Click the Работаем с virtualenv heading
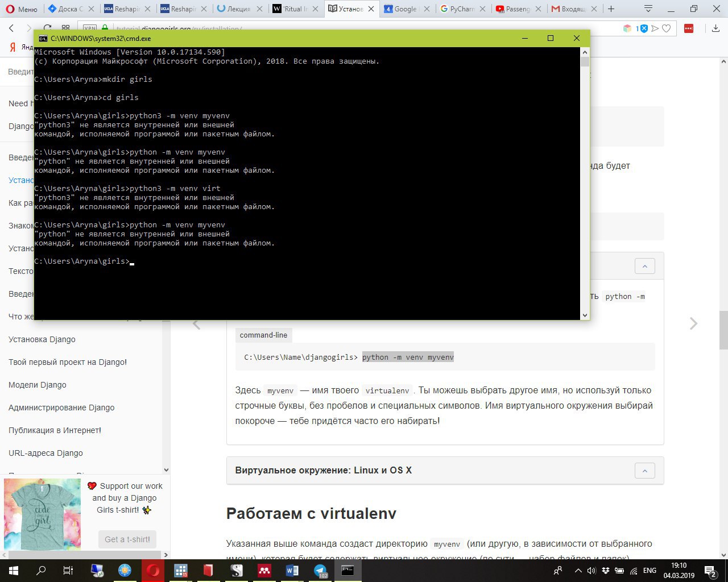Viewport: 728px width, 582px height. [x=311, y=513]
